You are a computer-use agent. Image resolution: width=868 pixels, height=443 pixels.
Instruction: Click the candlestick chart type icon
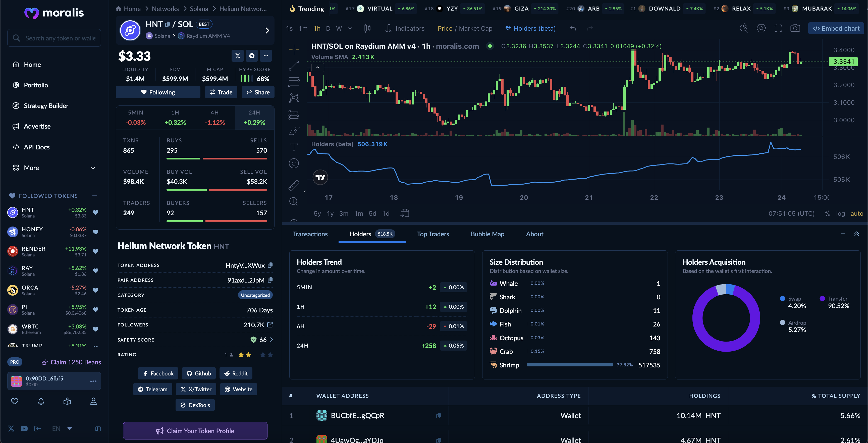coord(367,28)
